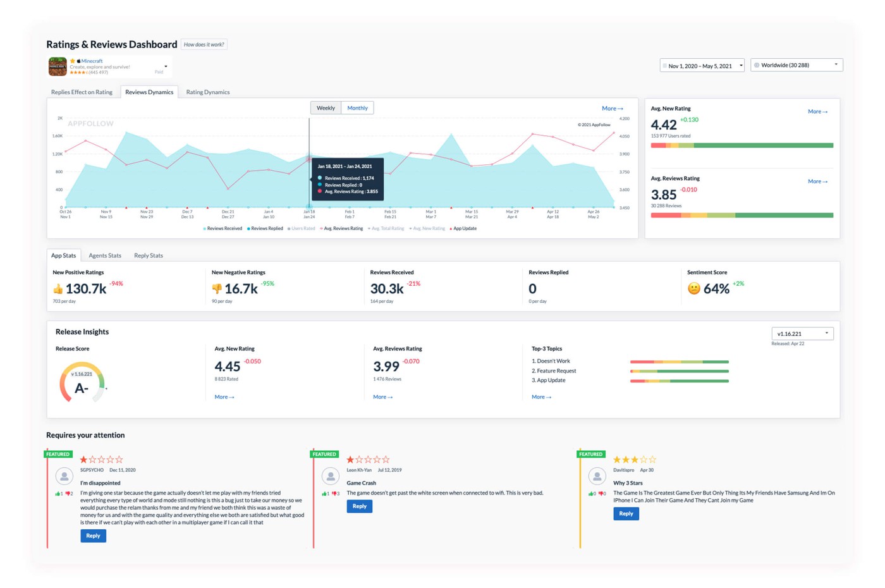Image resolution: width=885 pixels, height=588 pixels.
Task: Reply to the "Game Crash" review
Action: coord(360,506)
